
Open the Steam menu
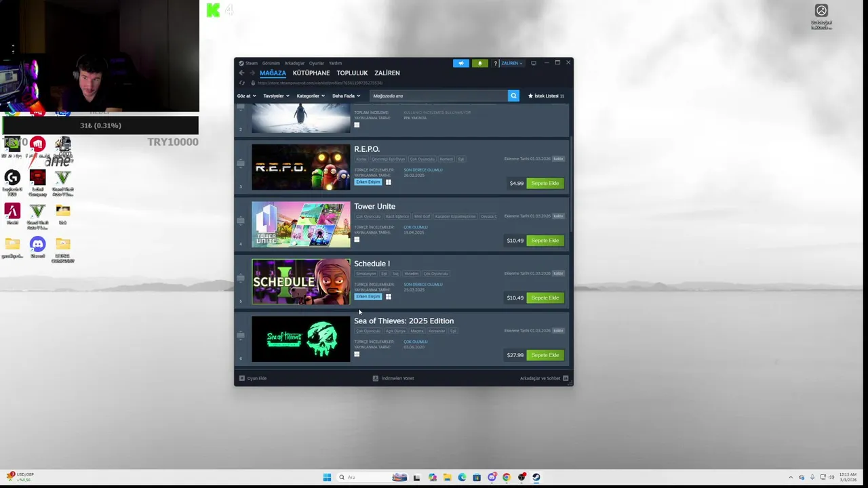250,63
